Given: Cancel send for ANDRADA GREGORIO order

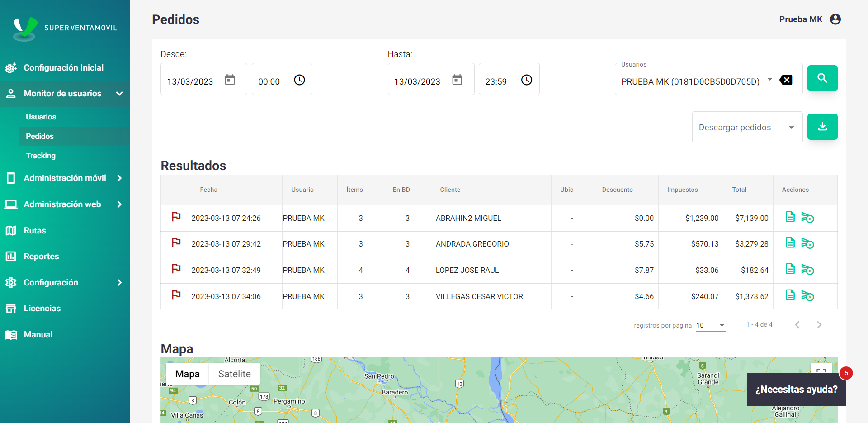Looking at the screenshot, I should pyautogui.click(x=807, y=243).
